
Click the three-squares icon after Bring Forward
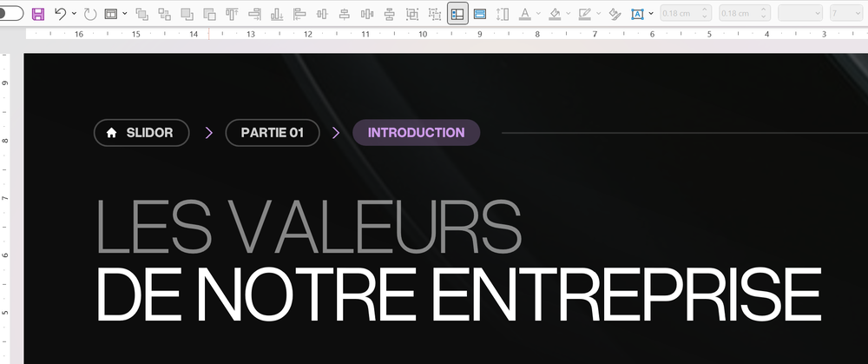point(164,14)
